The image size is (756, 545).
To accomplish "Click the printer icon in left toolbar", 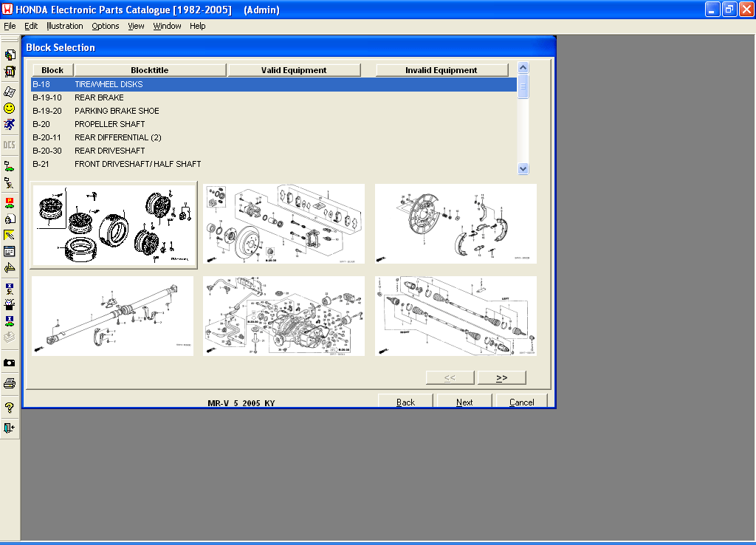I will [9, 383].
